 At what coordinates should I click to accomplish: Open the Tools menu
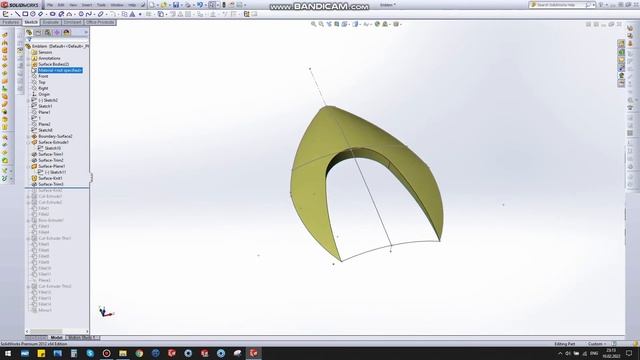pos(101,5)
